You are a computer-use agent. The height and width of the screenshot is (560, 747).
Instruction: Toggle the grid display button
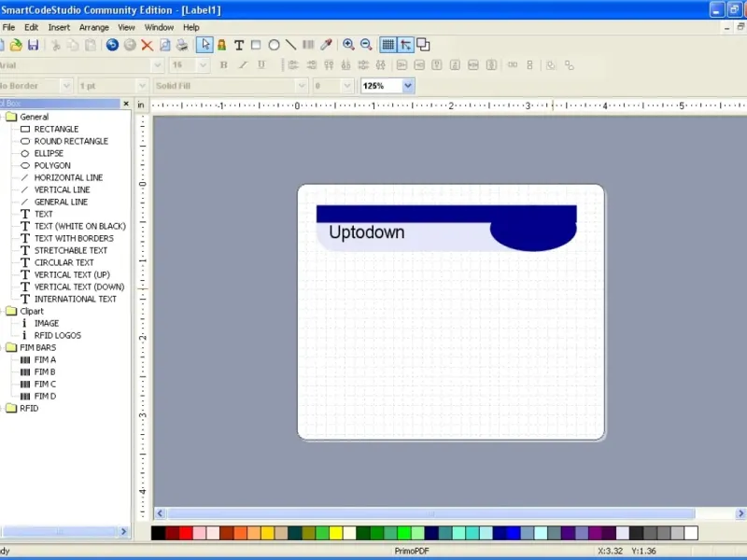[x=388, y=45]
